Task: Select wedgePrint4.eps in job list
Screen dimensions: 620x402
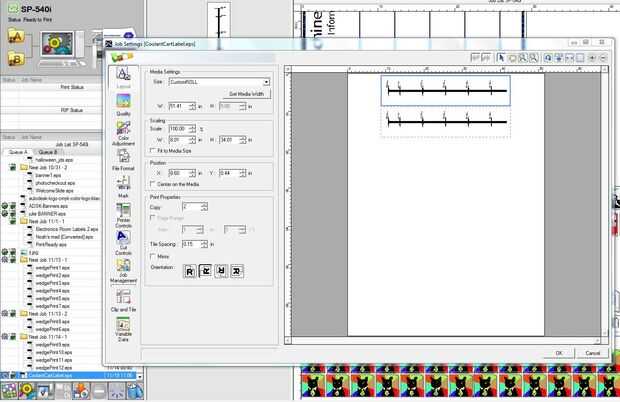Action: [x=52, y=291]
